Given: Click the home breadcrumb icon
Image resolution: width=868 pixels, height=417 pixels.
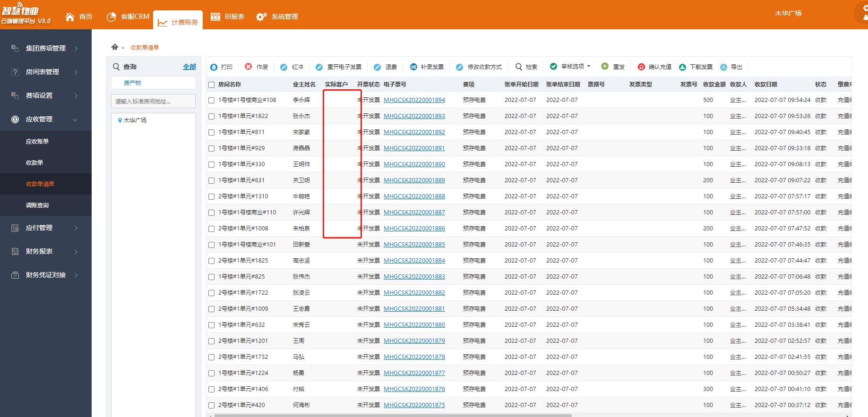Looking at the screenshot, I should point(115,47).
